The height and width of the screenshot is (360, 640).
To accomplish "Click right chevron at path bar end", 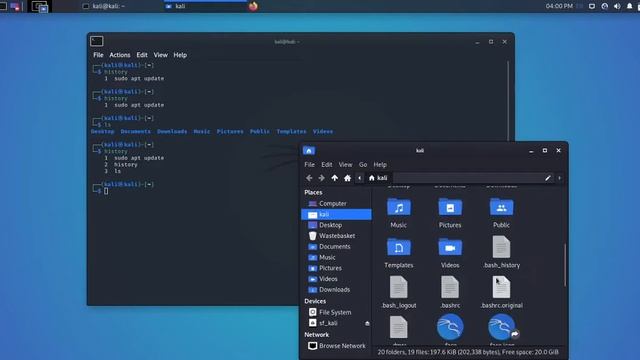I will [x=560, y=178].
